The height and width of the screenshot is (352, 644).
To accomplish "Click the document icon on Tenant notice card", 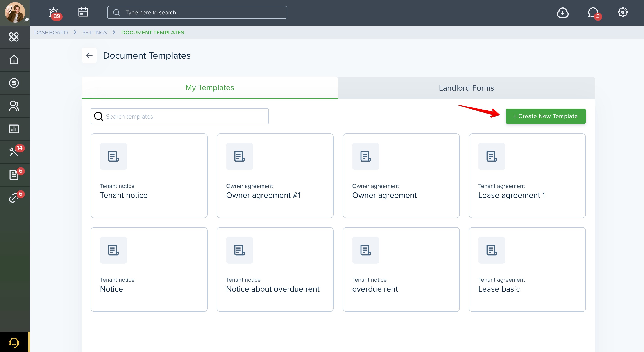I will point(113,156).
